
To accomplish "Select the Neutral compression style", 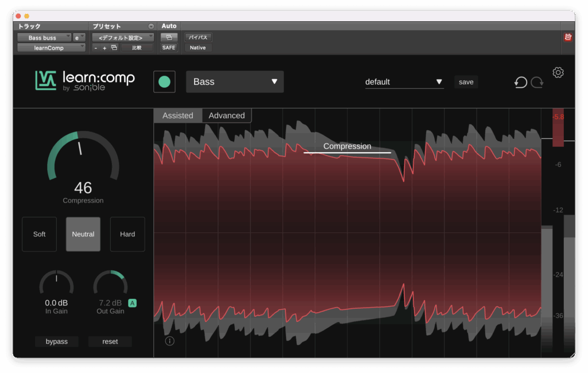I will (83, 234).
